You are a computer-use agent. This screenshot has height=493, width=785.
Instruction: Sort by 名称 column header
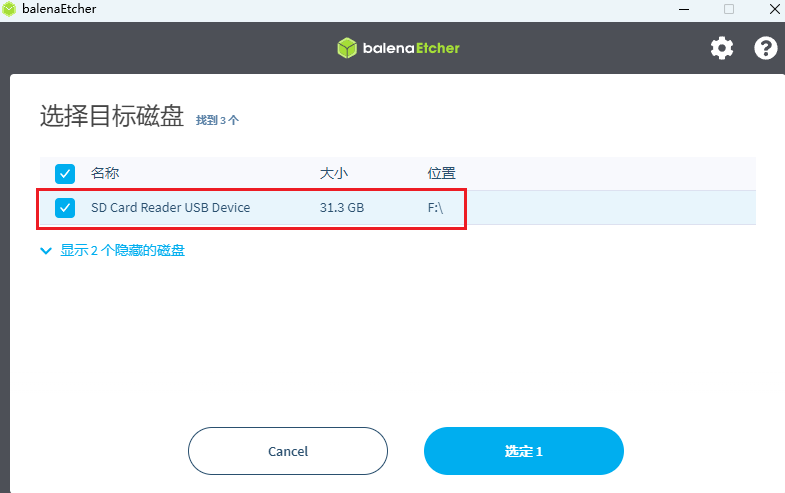105,173
